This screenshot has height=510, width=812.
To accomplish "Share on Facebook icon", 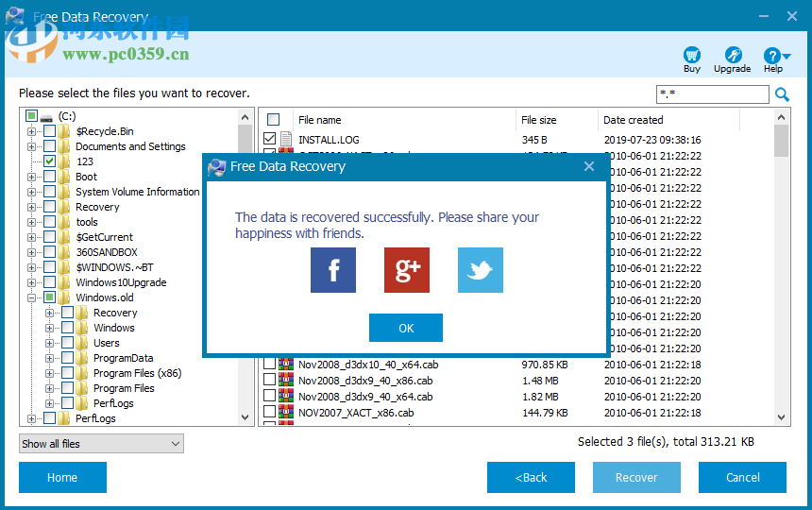I will point(333,270).
